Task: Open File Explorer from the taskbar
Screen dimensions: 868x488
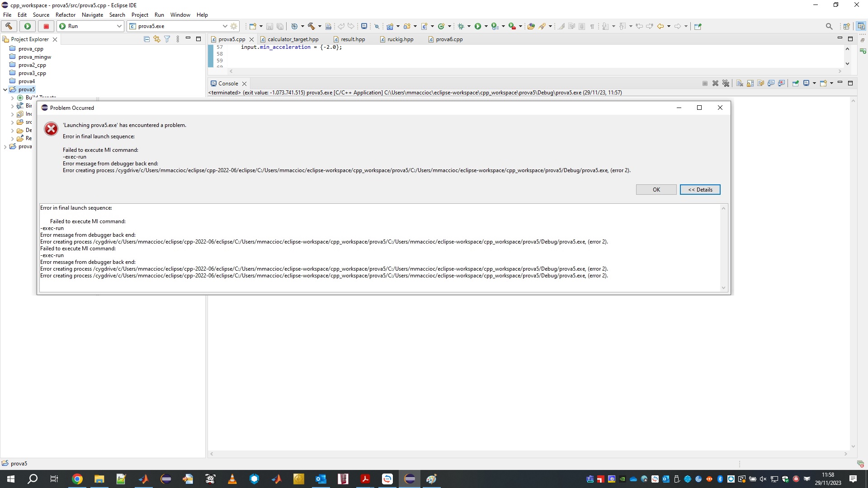Action: click(99, 479)
